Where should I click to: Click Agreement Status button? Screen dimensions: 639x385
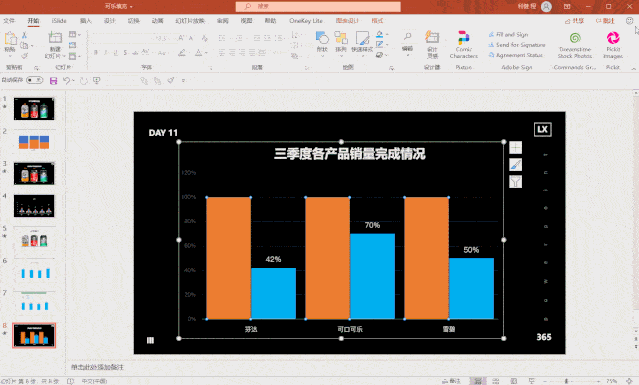(516, 55)
